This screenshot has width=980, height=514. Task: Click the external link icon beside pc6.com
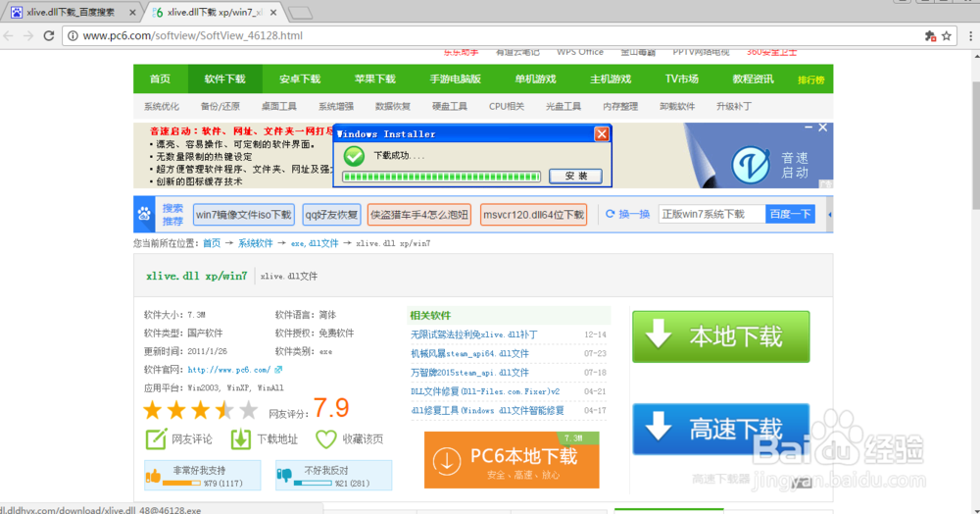point(278,370)
